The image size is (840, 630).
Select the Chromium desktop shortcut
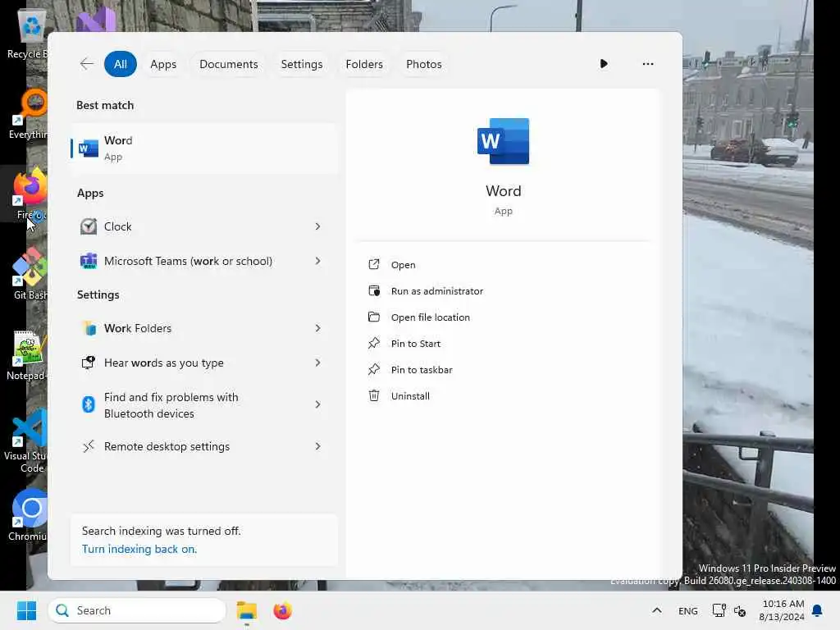(28, 515)
